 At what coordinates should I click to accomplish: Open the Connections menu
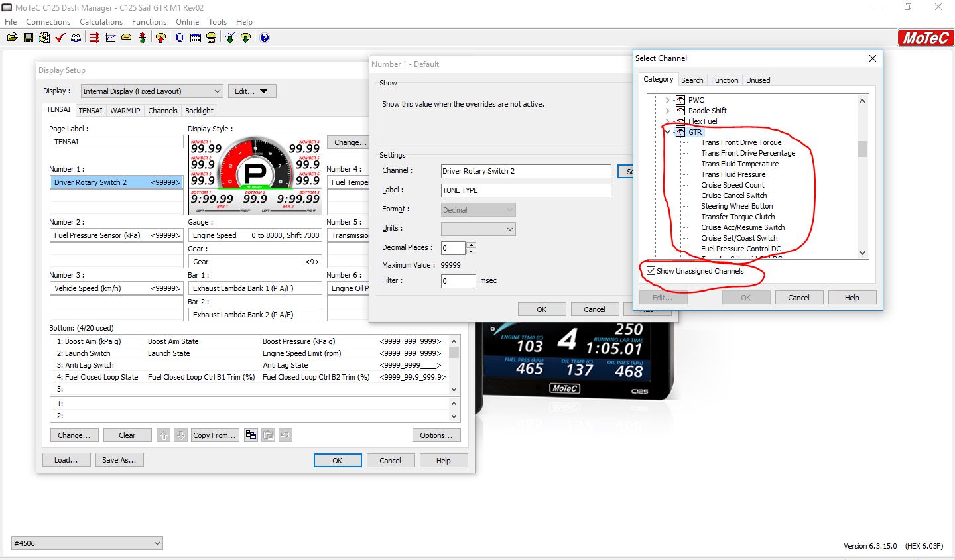click(48, 22)
